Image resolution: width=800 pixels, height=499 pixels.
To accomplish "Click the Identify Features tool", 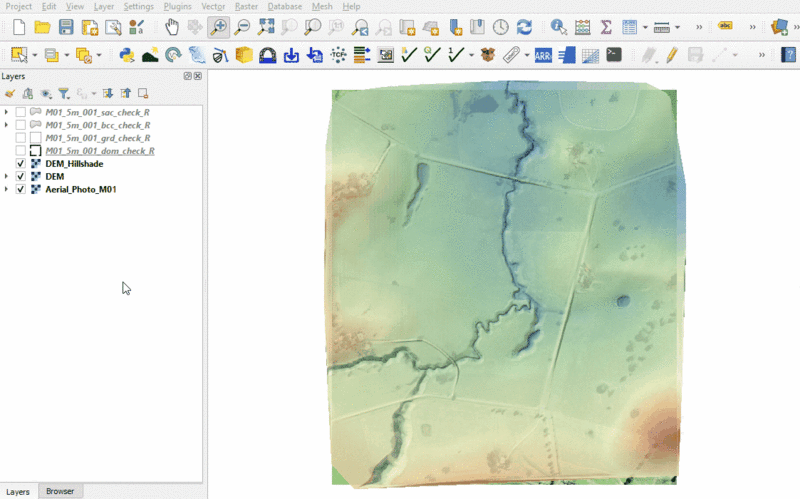I will click(558, 27).
